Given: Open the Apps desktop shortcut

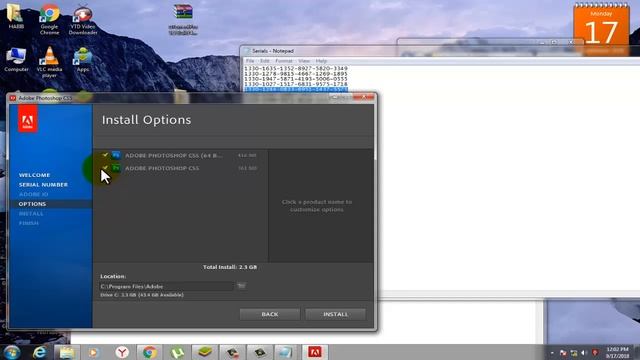Looking at the screenshot, I should pos(83,60).
